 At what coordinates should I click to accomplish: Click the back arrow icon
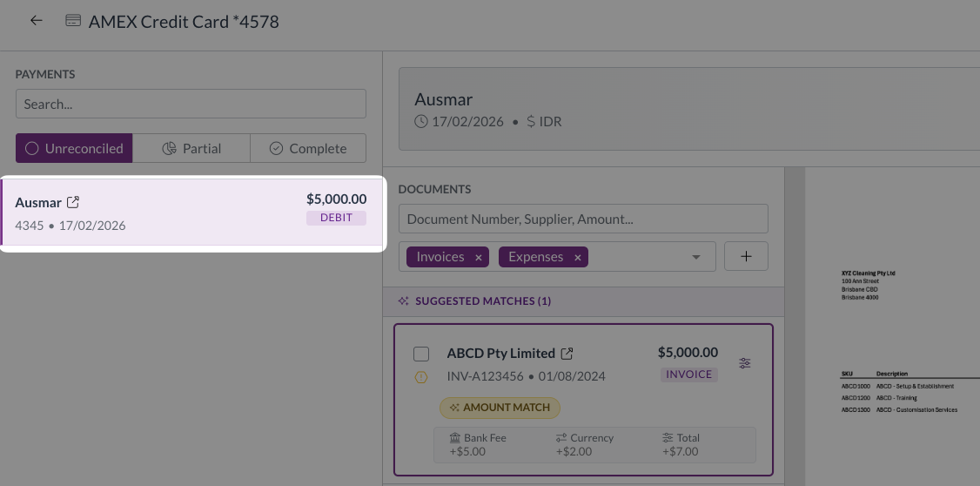(37, 21)
